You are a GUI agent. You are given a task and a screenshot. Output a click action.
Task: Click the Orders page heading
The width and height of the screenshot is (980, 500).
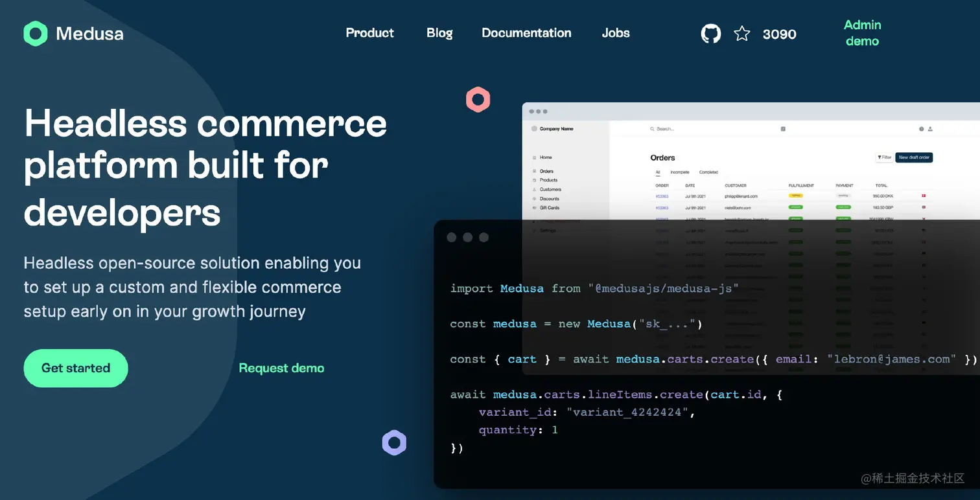[662, 157]
